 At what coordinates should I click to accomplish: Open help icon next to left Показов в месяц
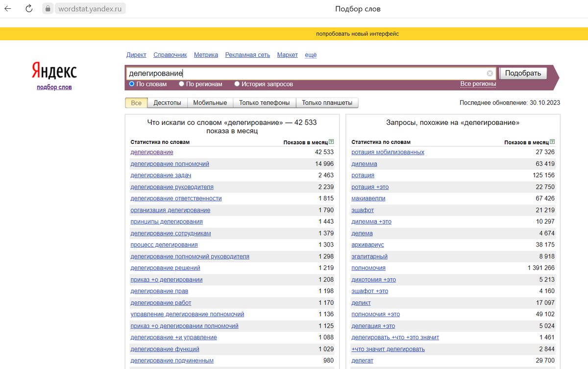332,142
